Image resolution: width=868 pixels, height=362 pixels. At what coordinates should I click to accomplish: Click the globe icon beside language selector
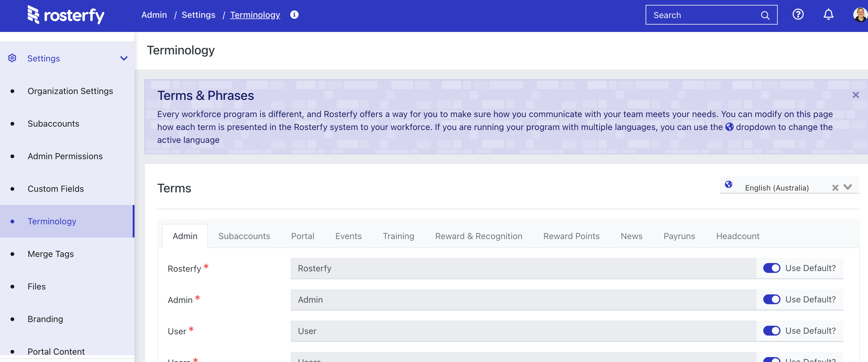(729, 184)
